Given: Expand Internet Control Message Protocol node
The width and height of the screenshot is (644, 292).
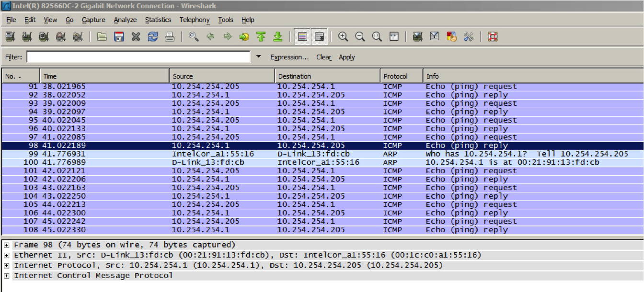Looking at the screenshot, I should click(x=7, y=276).
